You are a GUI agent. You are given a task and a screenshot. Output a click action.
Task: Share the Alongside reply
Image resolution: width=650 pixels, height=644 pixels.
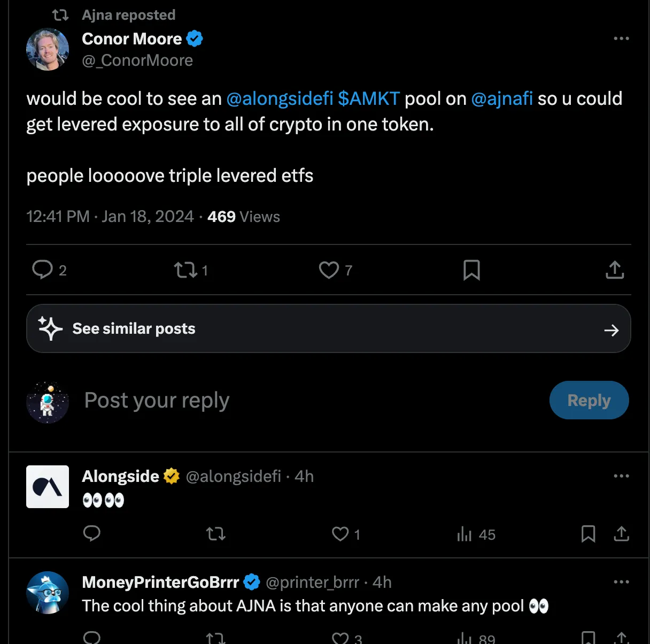(621, 534)
